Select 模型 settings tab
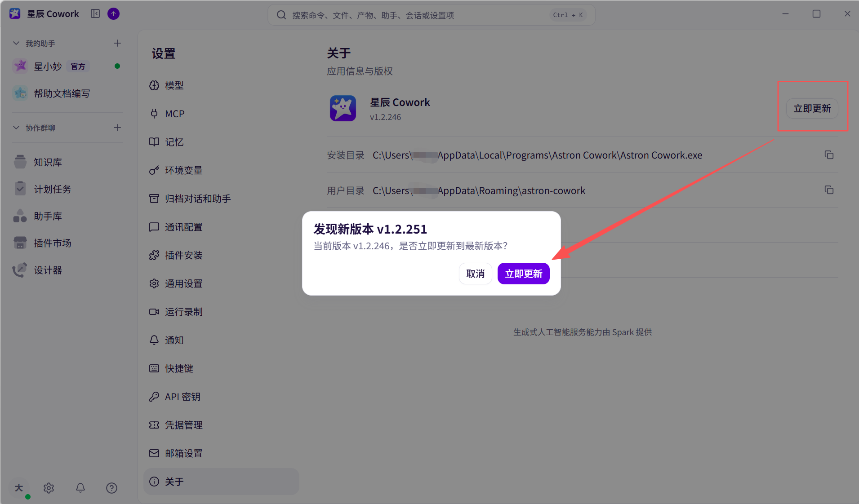 point(221,85)
